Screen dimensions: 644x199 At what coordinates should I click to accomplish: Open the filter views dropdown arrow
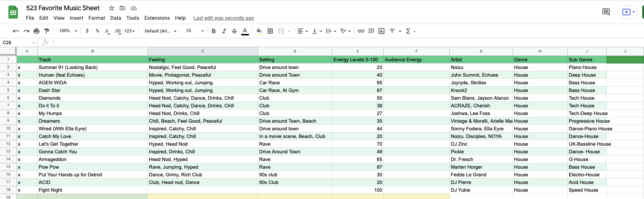(x=400, y=31)
